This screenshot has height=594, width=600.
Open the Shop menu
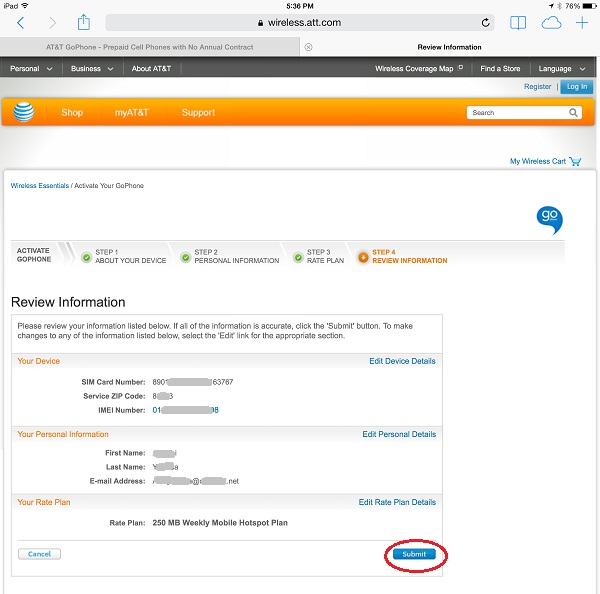tap(72, 112)
